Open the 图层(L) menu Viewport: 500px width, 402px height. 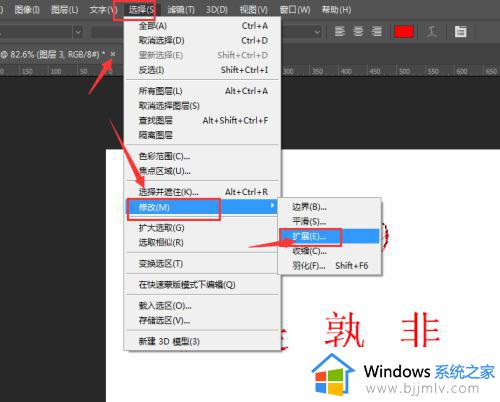(x=65, y=10)
